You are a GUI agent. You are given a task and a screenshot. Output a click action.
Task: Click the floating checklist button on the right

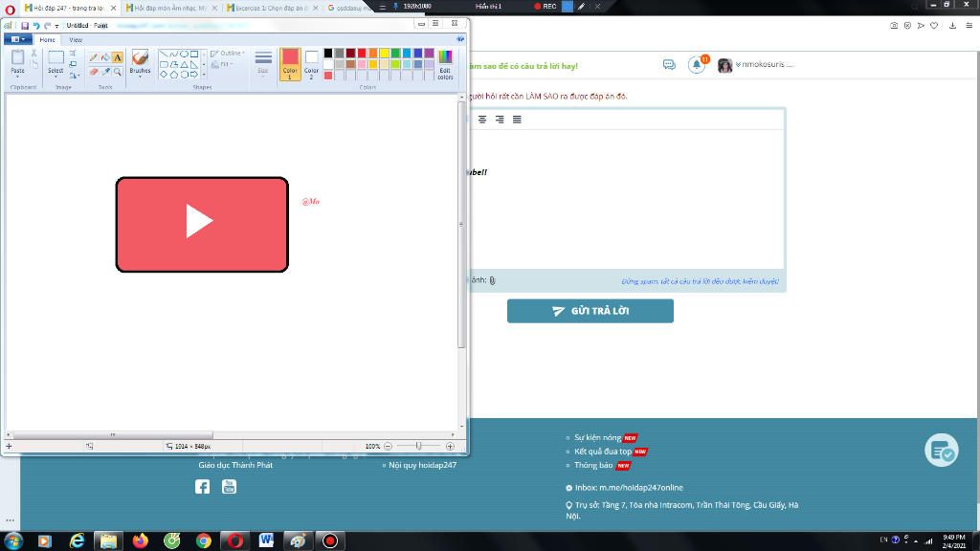tap(942, 450)
